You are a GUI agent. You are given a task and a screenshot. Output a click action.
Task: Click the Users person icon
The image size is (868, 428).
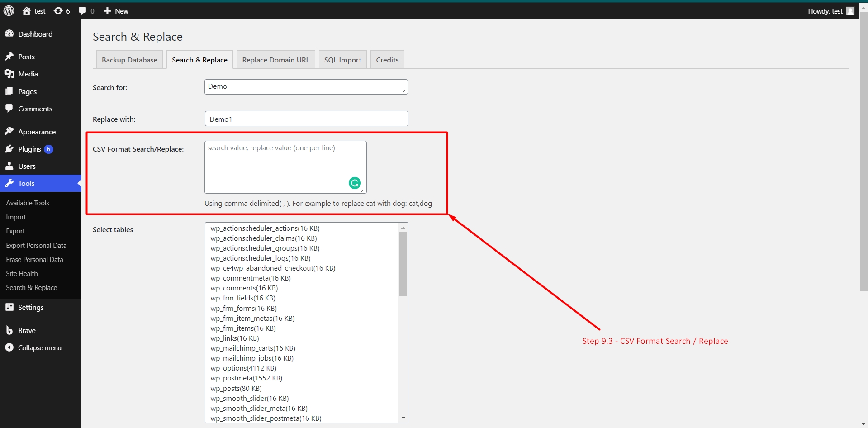pyautogui.click(x=9, y=166)
